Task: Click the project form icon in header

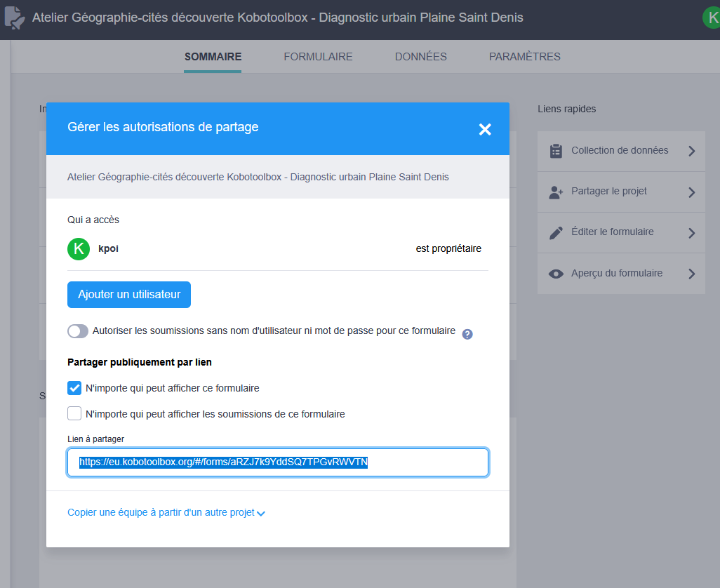Action: 14,18
